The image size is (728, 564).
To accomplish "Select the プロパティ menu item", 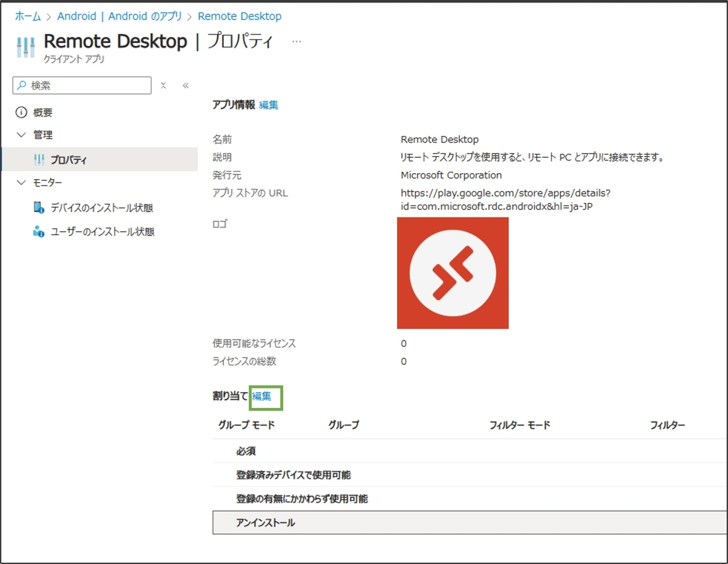I will coord(99,160).
